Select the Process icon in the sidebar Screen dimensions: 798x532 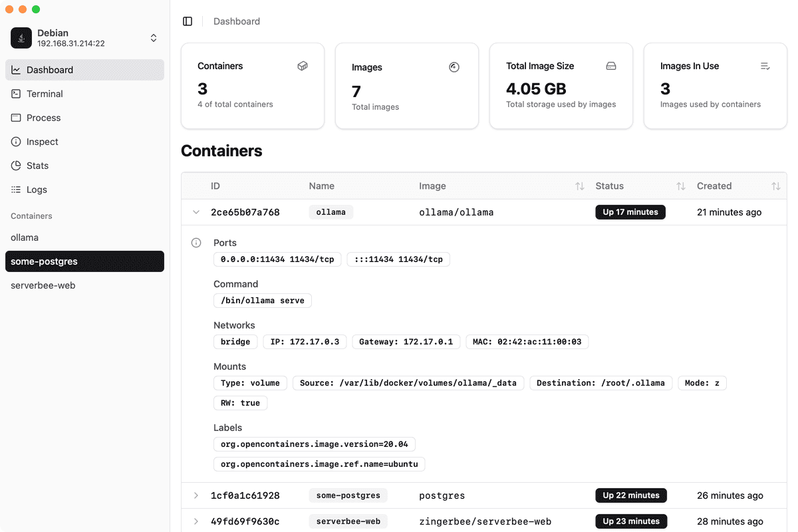tap(43, 118)
